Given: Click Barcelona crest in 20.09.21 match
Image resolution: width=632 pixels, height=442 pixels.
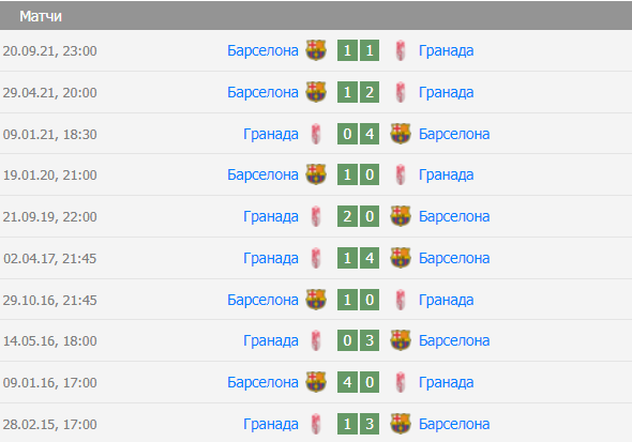Looking at the screenshot, I should click(316, 51).
